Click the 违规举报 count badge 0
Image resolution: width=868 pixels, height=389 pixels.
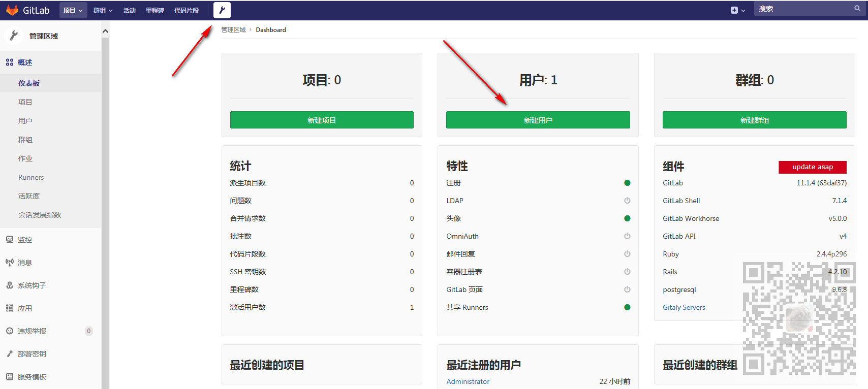[x=89, y=331]
